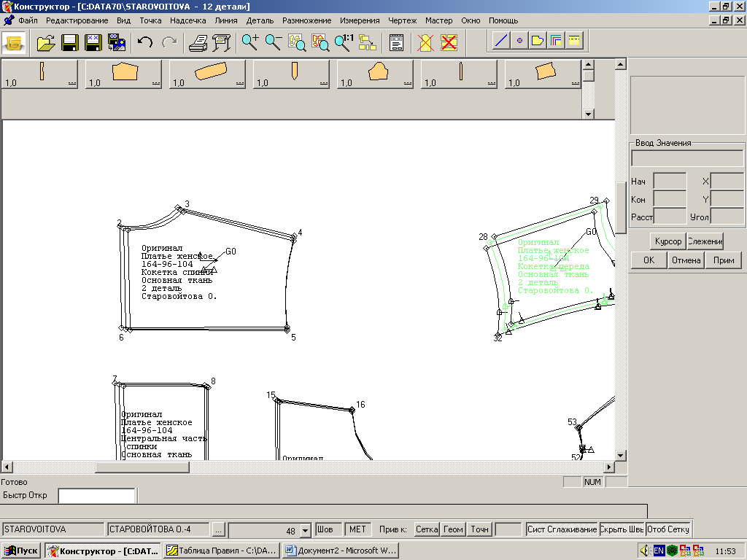Image resolution: width=747 pixels, height=560 pixels.
Task: Click the Курсор button
Action: (x=668, y=241)
